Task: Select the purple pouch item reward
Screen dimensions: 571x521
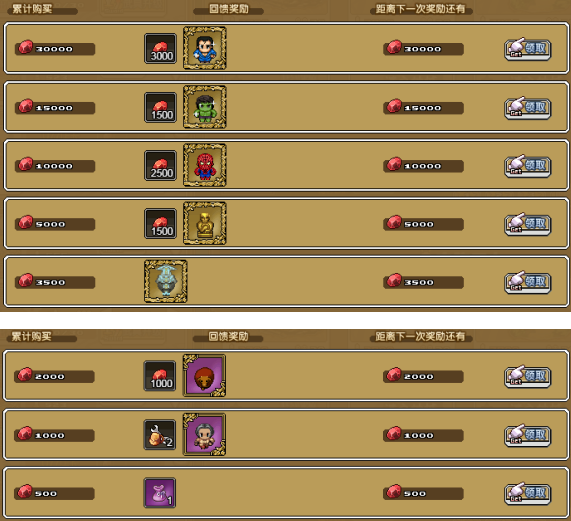Action: (x=160, y=493)
